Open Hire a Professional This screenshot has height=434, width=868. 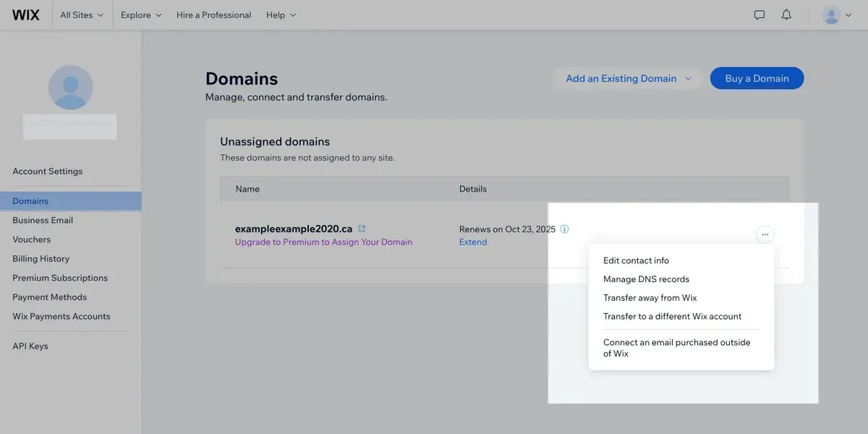click(214, 14)
